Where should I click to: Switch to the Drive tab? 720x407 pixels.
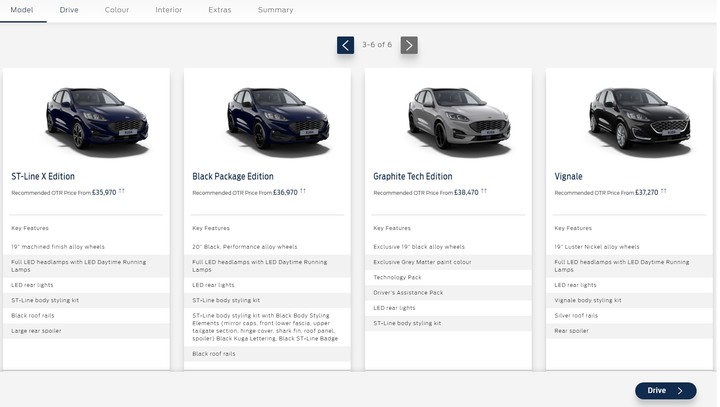pos(69,10)
